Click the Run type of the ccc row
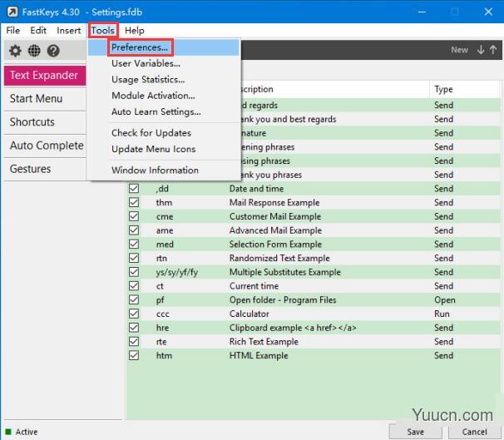This screenshot has width=504, height=440. pos(442,314)
